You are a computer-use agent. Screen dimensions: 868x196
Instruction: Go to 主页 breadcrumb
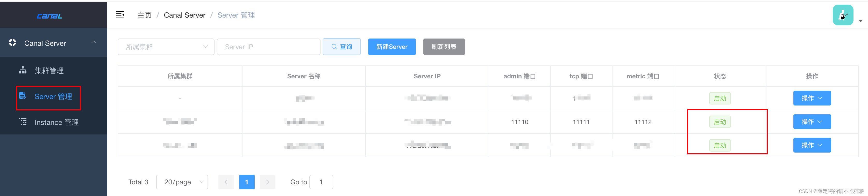point(144,15)
